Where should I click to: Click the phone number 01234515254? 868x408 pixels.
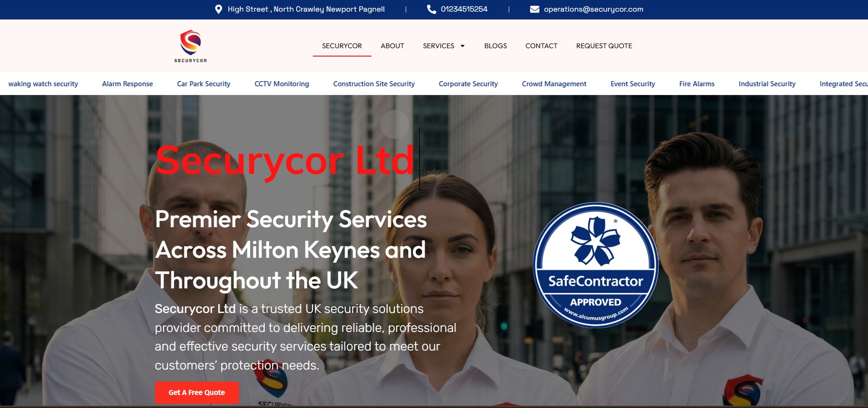[464, 9]
